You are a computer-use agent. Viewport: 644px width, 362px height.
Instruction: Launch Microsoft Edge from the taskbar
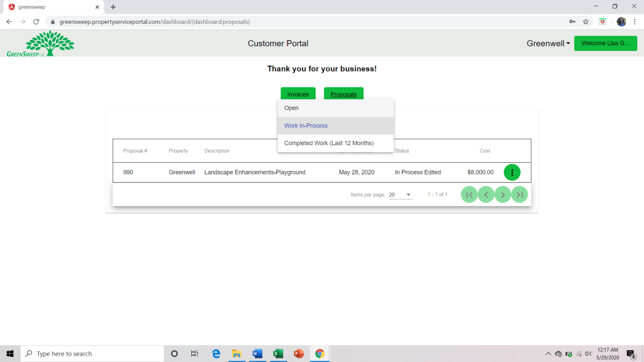[216, 353]
